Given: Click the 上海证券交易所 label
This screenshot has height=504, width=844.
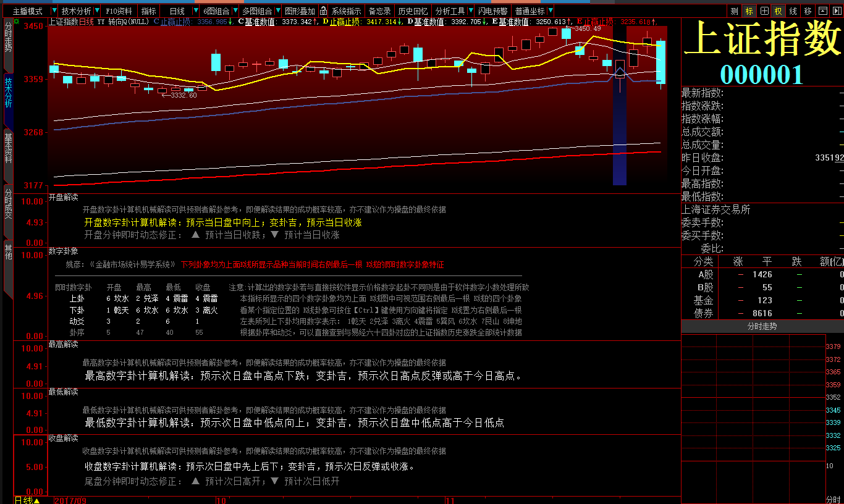Looking at the screenshot, I should 716,209.
